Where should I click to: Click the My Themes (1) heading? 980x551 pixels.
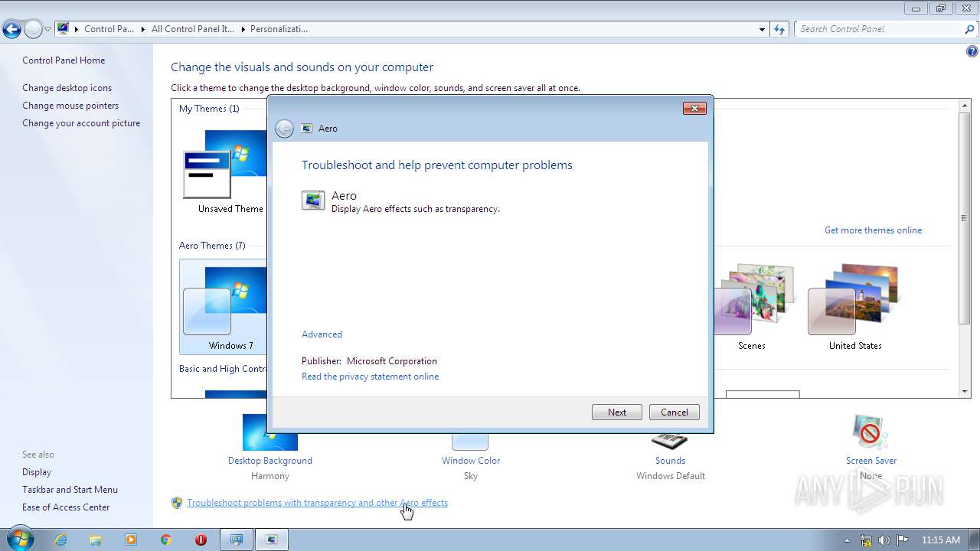coord(209,109)
